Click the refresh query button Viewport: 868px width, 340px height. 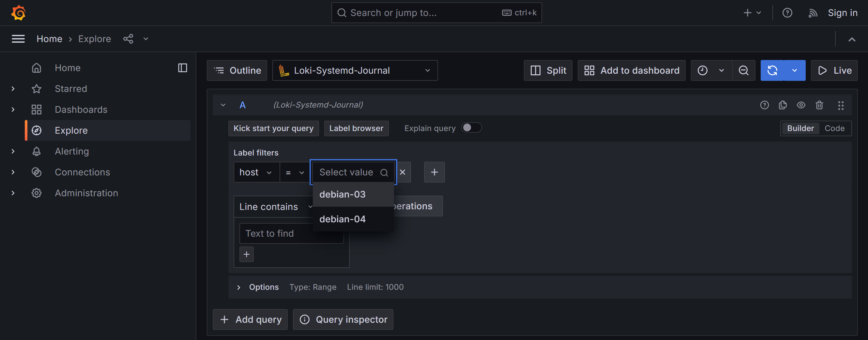(772, 70)
